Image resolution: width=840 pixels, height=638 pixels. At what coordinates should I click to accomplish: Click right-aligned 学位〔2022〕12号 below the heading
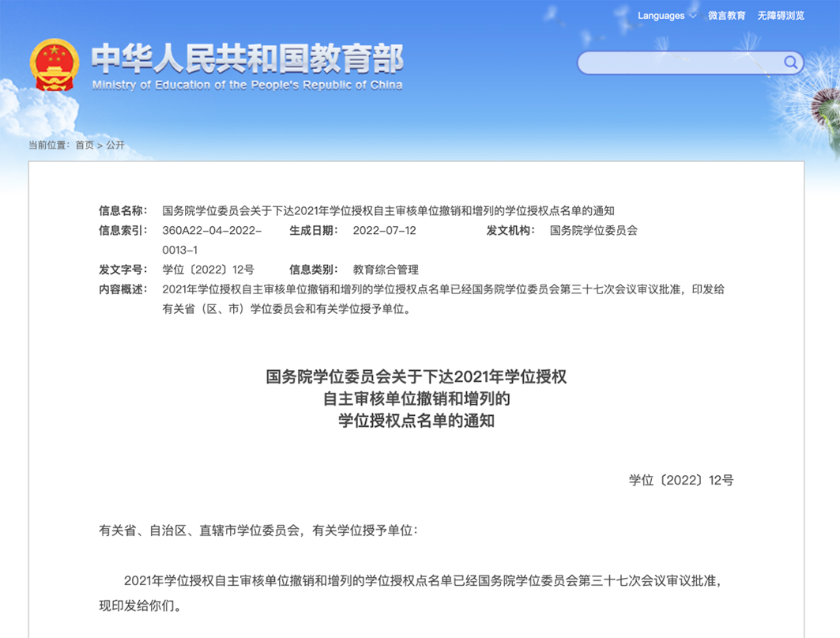tap(680, 480)
